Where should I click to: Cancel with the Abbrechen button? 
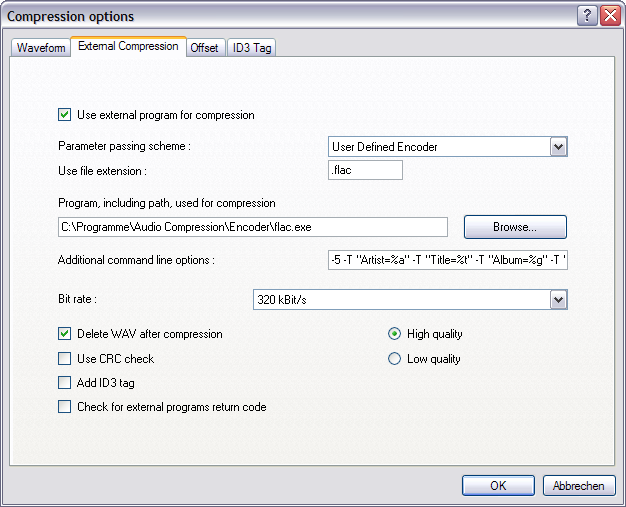[x=579, y=485]
